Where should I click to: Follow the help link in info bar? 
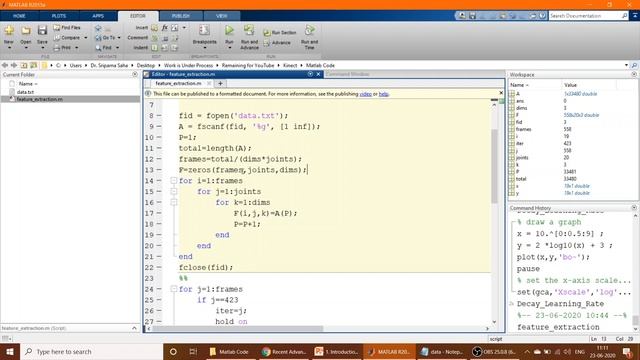[383, 94]
